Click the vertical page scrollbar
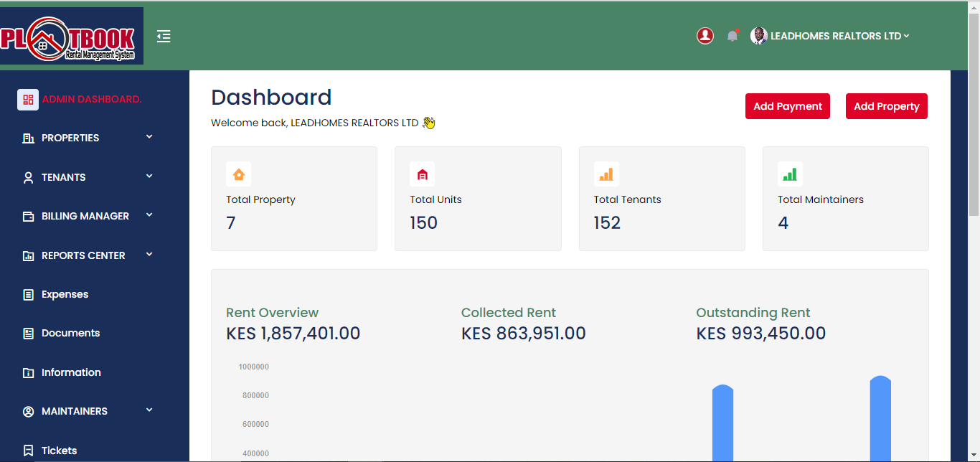The image size is (980, 462). coord(974,115)
